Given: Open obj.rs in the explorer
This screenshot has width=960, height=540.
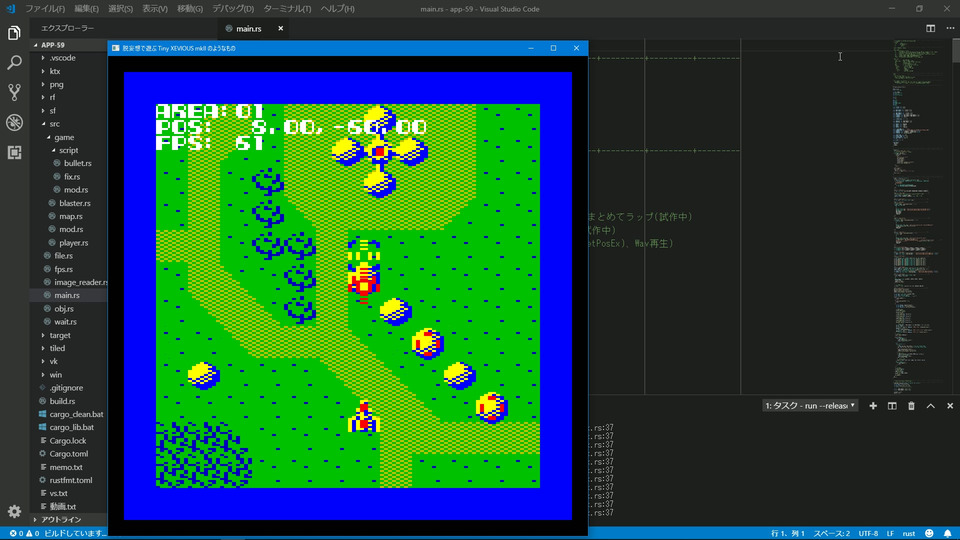Looking at the screenshot, I should 64,309.
